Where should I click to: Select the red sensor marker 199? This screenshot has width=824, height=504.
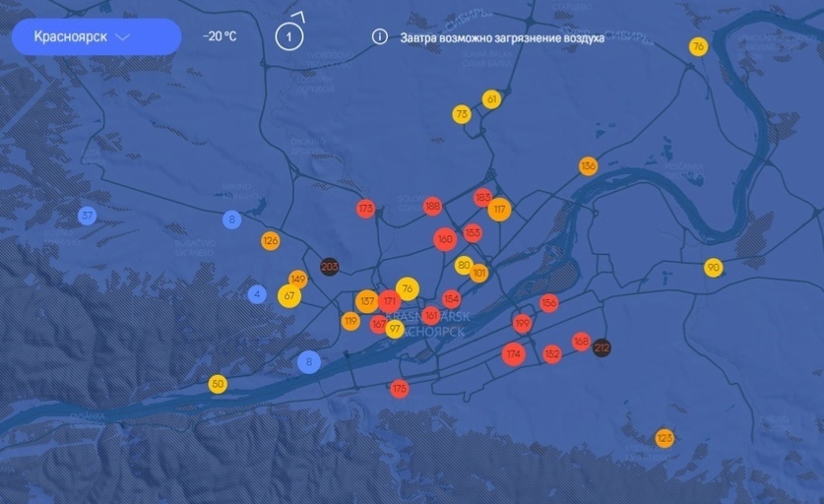pyautogui.click(x=522, y=323)
